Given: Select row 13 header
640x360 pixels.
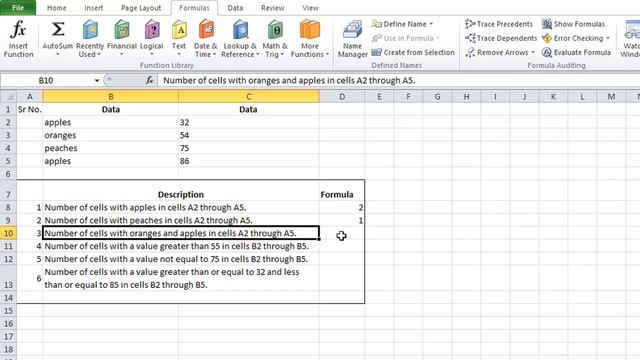Looking at the screenshot, I should coord(8,278).
